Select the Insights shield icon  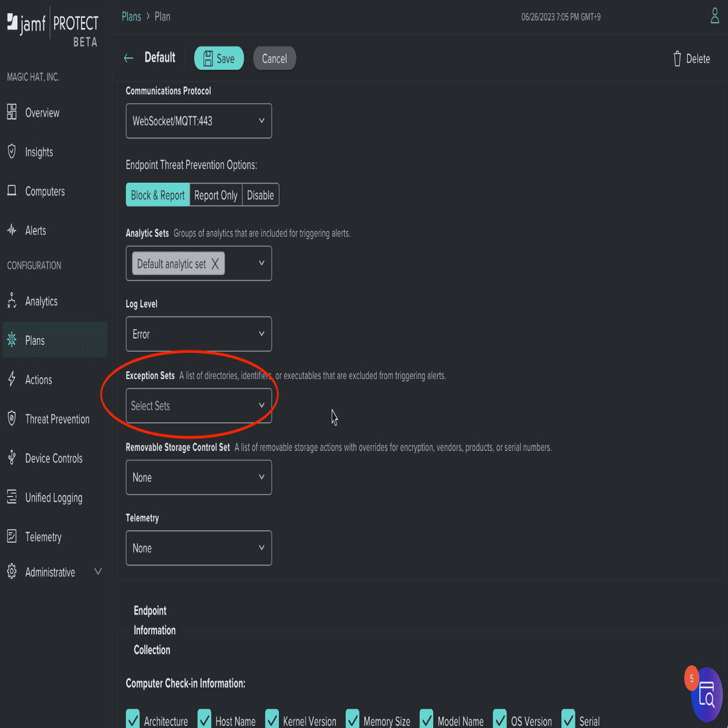[x=11, y=152]
